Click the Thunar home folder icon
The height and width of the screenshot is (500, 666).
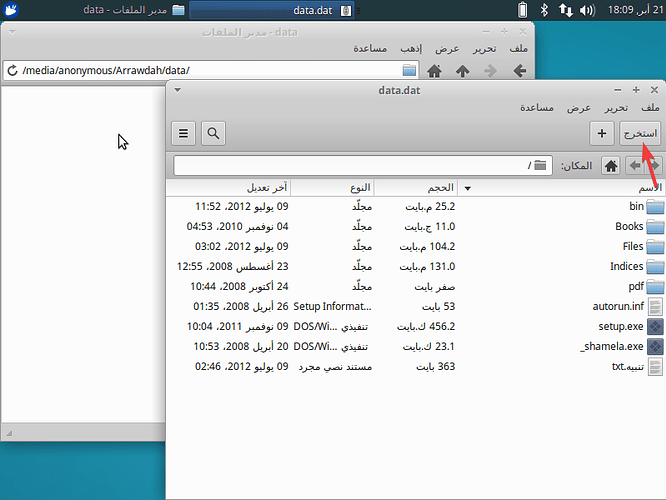tap(434, 71)
